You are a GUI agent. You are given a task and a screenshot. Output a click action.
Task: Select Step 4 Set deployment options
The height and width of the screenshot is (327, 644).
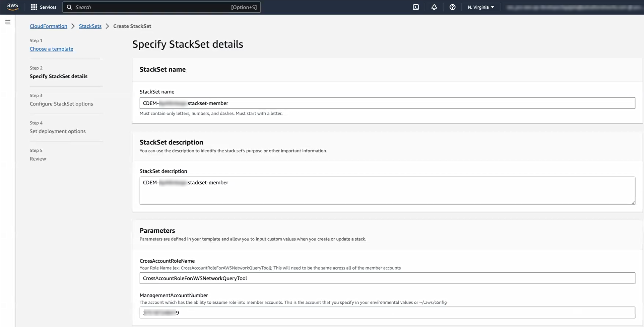click(57, 131)
